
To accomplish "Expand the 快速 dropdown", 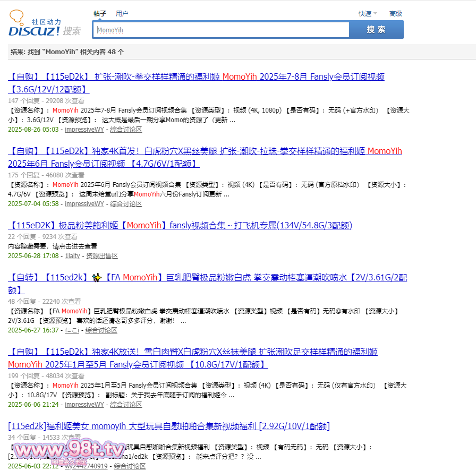I will click(368, 13).
